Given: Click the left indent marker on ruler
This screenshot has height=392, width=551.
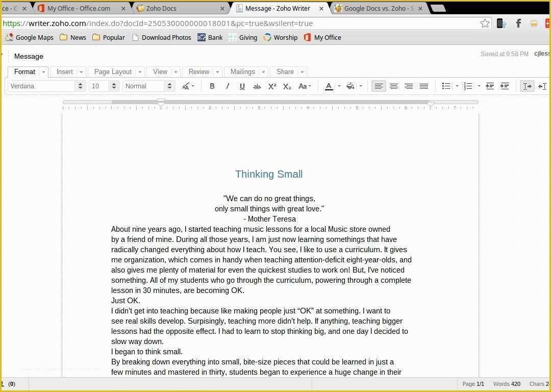Looking at the screenshot, I should click(161, 102).
